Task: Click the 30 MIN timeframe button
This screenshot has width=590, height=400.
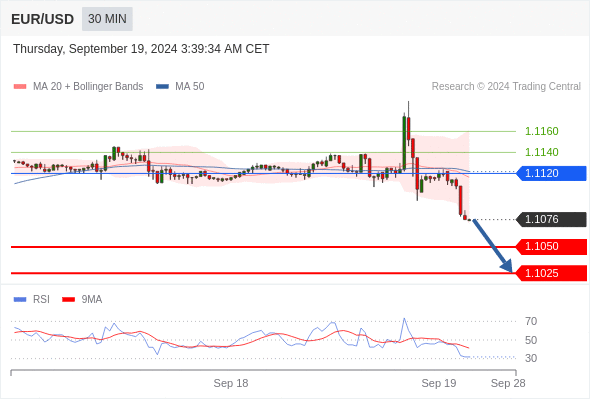Action: (107, 19)
